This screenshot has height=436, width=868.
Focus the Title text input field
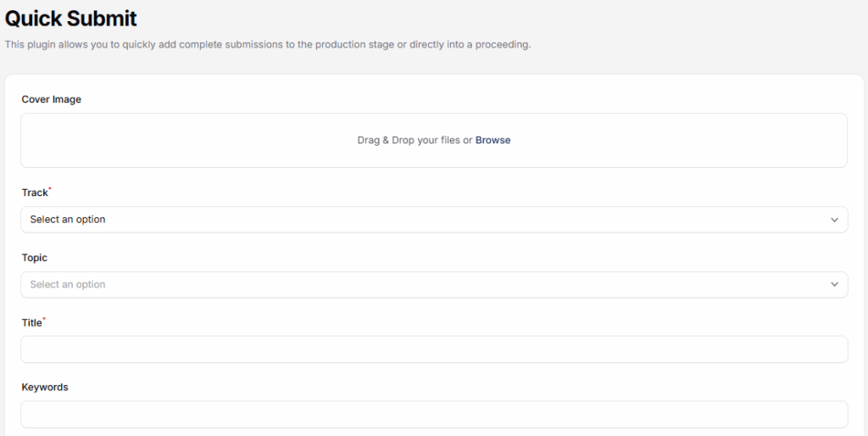tap(434, 349)
